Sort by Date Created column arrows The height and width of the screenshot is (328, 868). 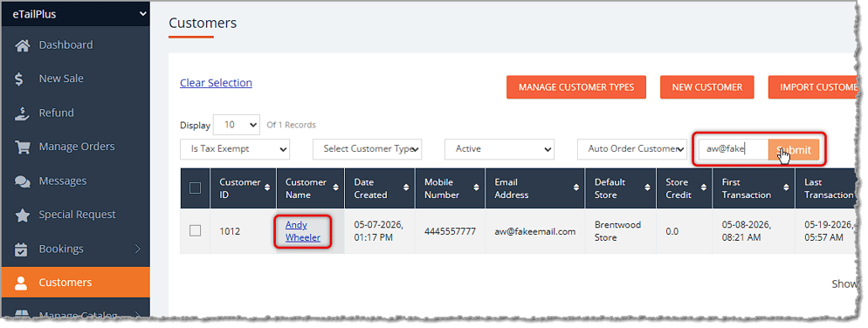coord(406,188)
